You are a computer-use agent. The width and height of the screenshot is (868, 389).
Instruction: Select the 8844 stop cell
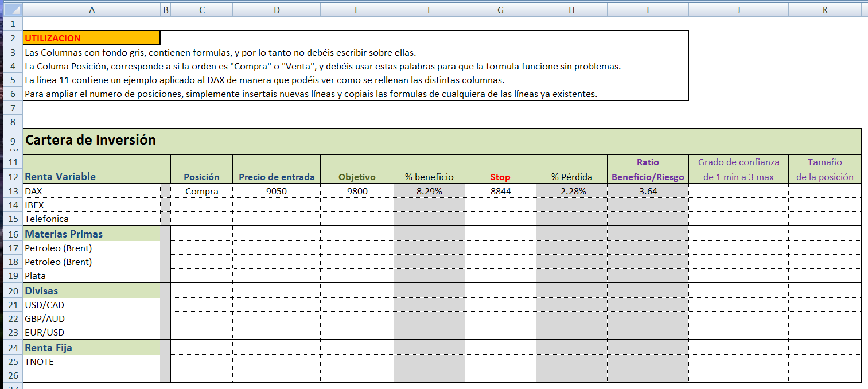(x=500, y=191)
